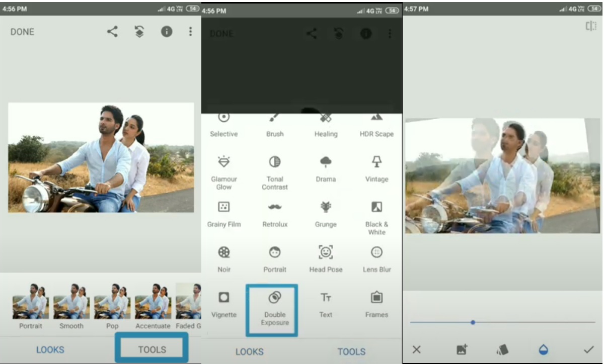Switch to TOOLS tab in middle screen
This screenshot has height=364, width=604.
351,351
